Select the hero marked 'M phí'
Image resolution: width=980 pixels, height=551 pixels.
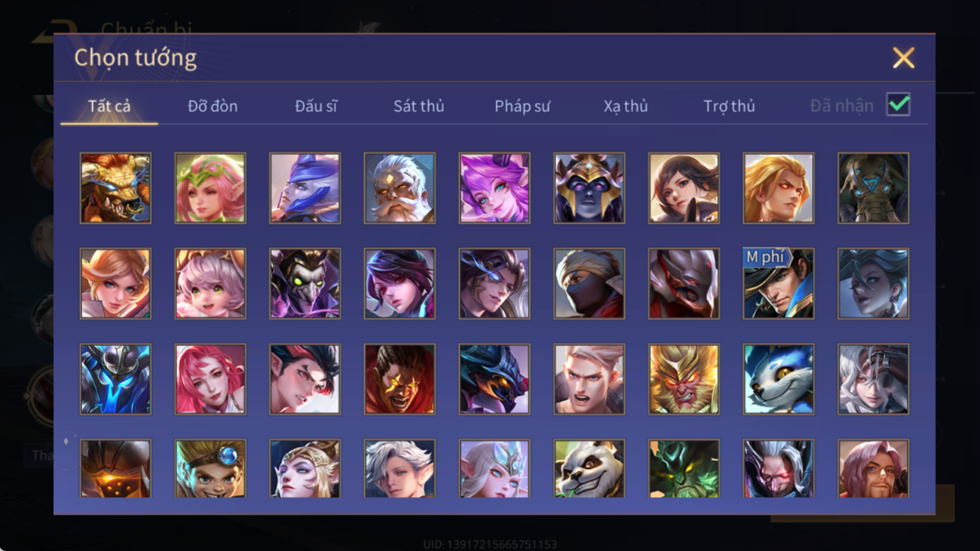778,283
